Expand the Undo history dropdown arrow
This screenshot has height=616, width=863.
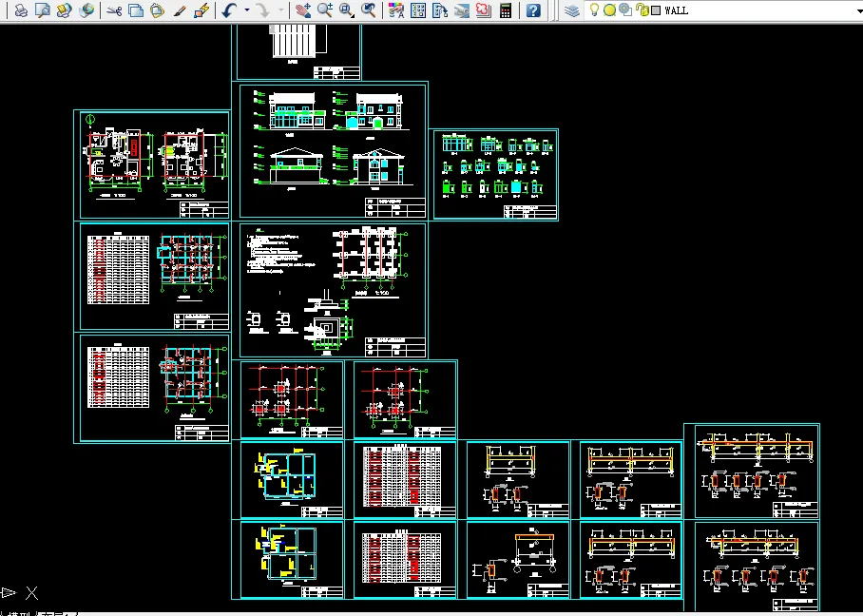pyautogui.click(x=246, y=10)
